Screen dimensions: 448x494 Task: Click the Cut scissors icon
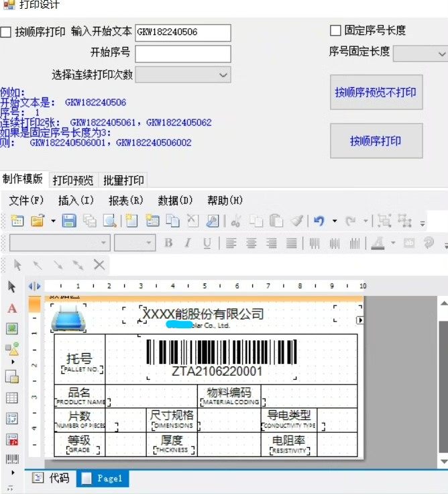[235, 221]
